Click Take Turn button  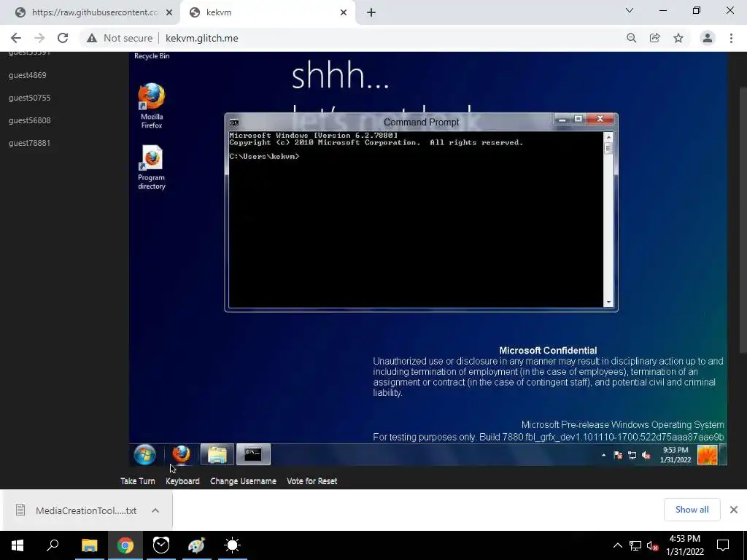coord(138,481)
